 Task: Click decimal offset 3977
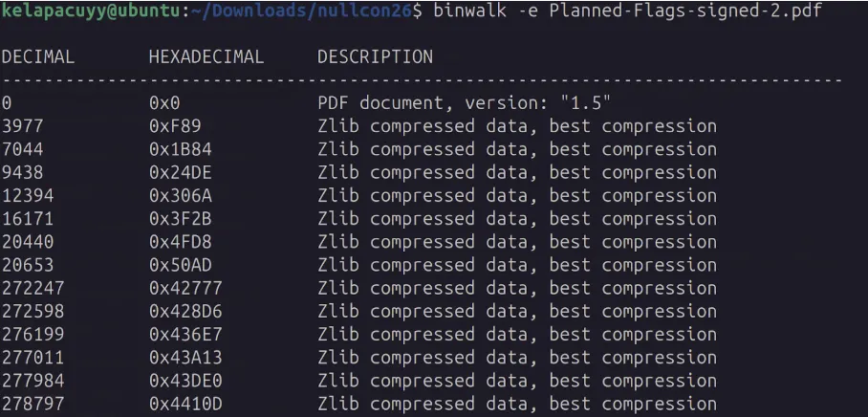22,126
